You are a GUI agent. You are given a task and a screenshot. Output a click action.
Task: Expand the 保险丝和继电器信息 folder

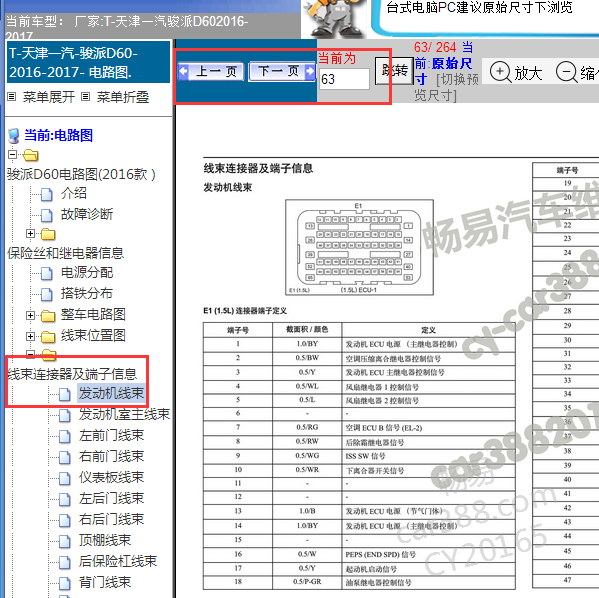[30, 233]
